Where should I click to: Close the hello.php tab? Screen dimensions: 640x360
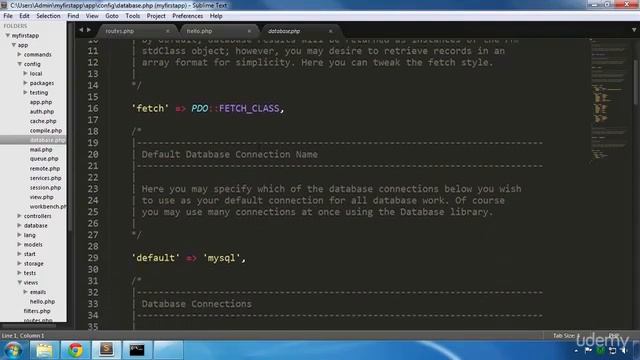[x=249, y=31]
